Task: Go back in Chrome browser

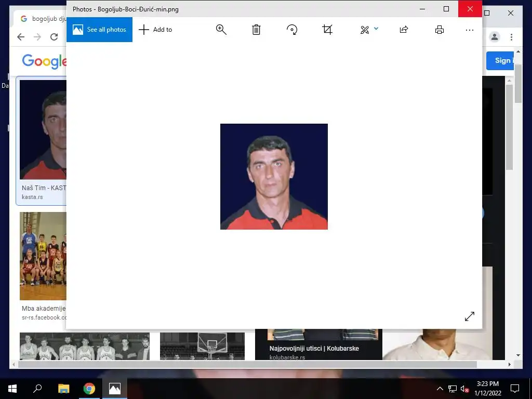Action: pos(21,37)
